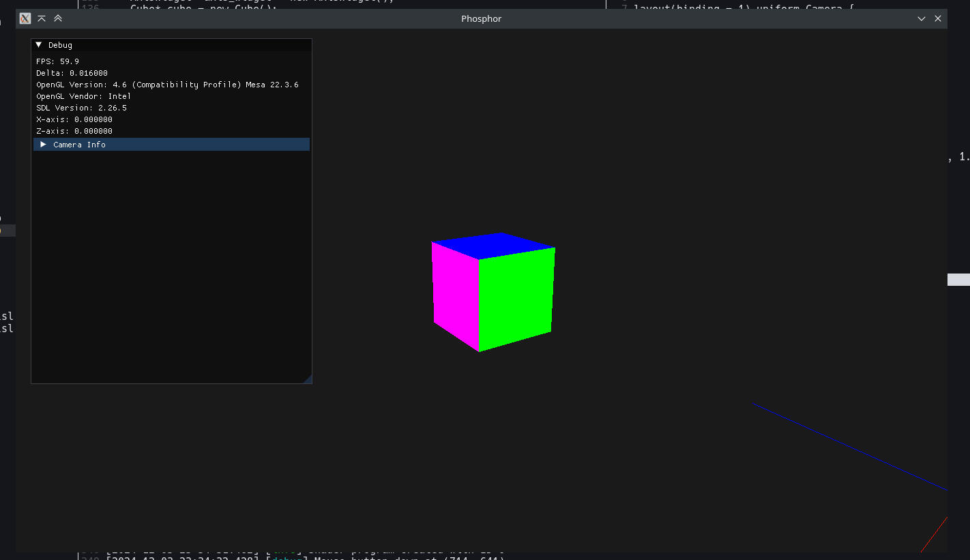
Task: Collapse the Debug panel using its triangle
Action: coord(39,44)
